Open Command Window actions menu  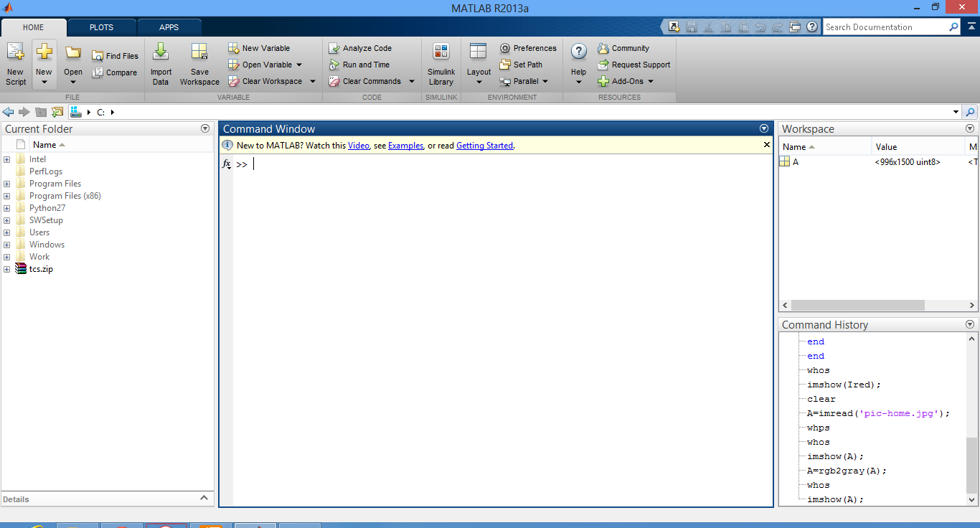(x=764, y=128)
